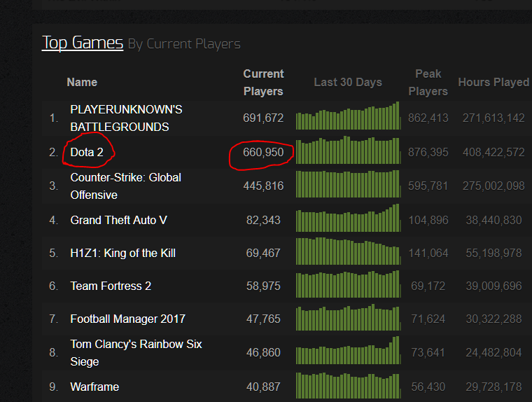Image resolution: width=532 pixels, height=402 pixels.
Task: Click the current players value 445,816
Action: point(263,186)
